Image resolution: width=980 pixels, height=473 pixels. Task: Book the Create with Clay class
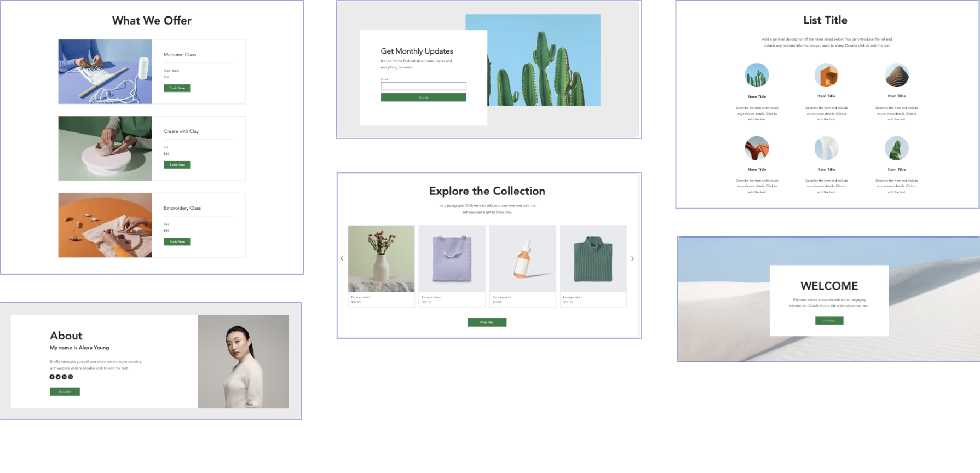[177, 165]
